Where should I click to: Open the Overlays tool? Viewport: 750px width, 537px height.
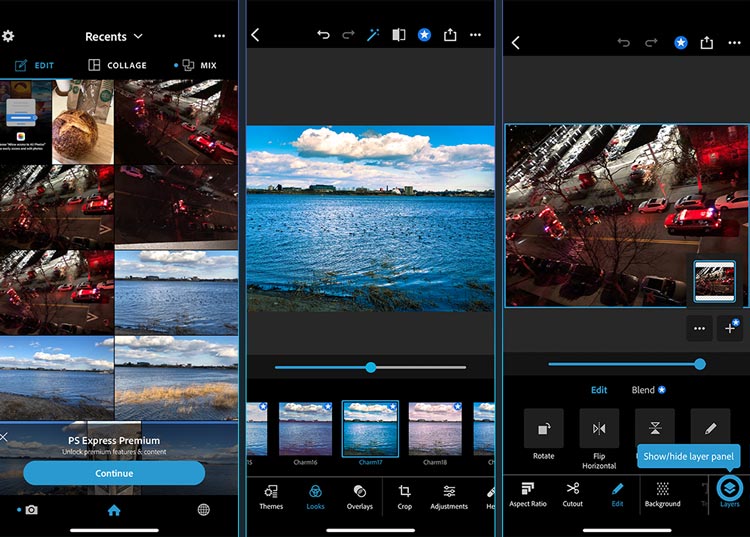[x=360, y=497]
